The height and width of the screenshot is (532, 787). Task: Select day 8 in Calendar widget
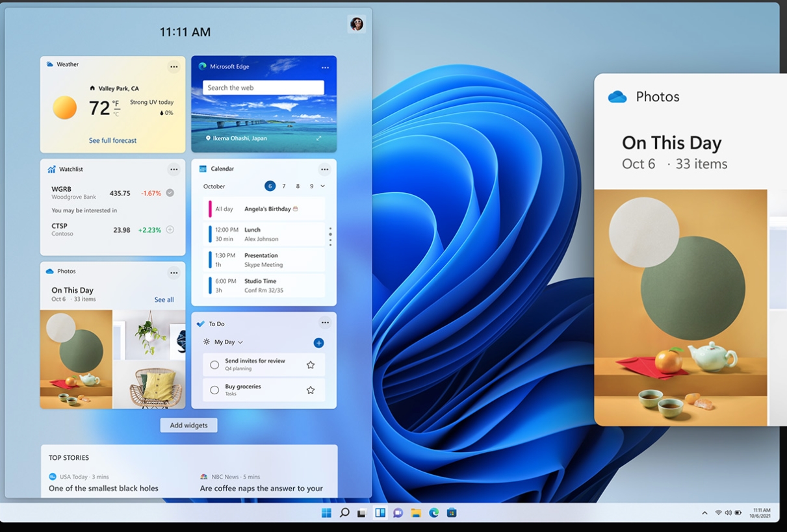pyautogui.click(x=298, y=186)
